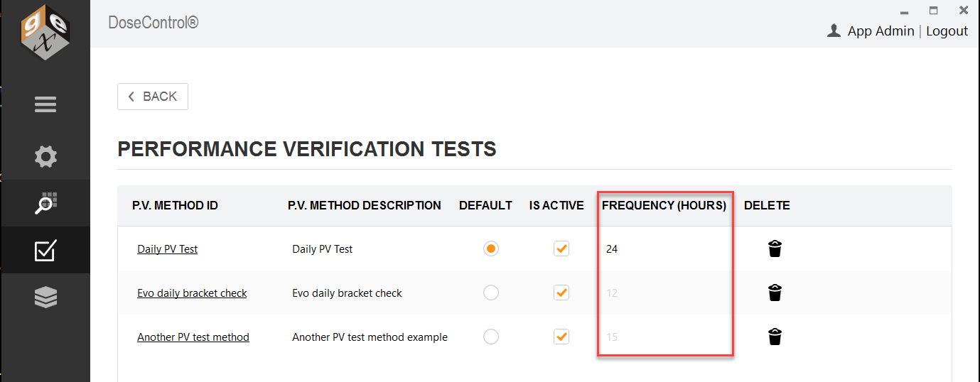
Task: Click the Logout link
Action: point(947,31)
